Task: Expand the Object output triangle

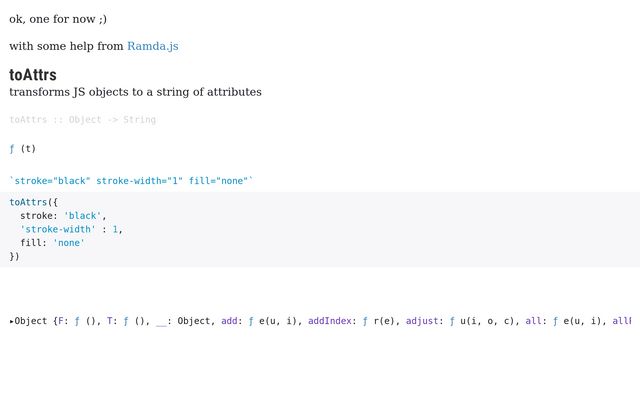Action: point(12,322)
